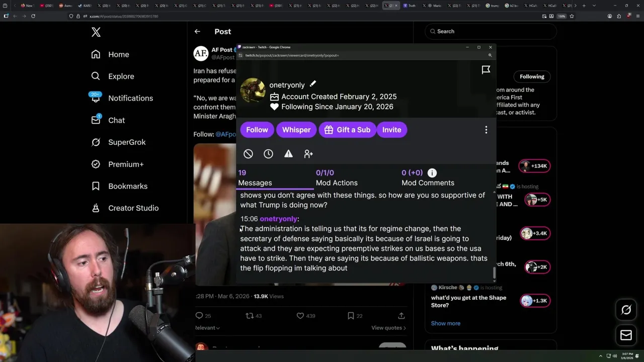Click the zoom magnifier icon in popout address bar

(490, 55)
